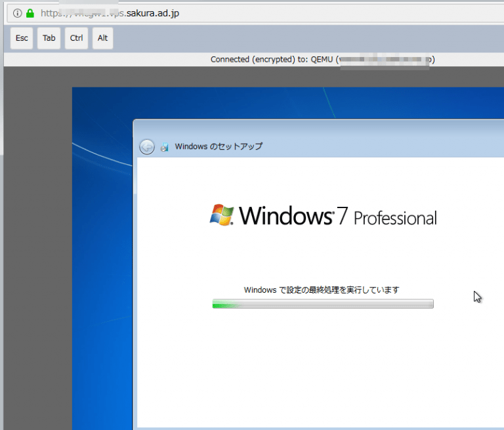Toggle the Ctrl modifier button
This screenshot has width=504, height=430.
point(77,38)
